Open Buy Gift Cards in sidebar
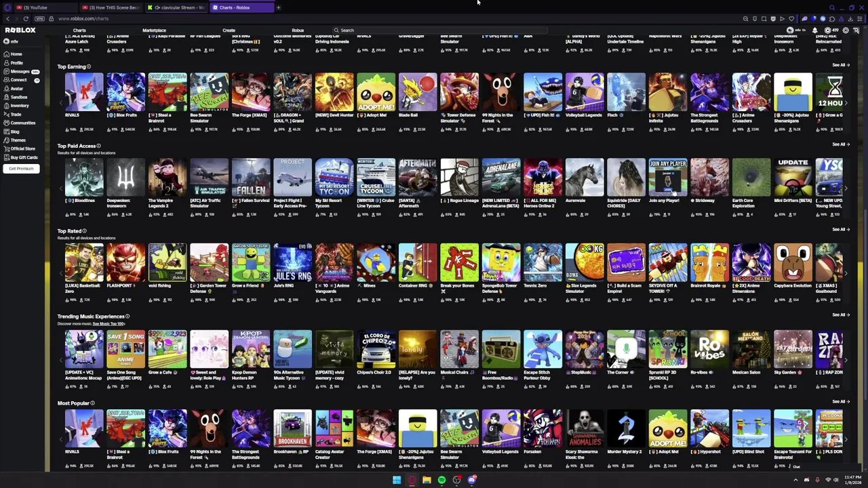The image size is (868, 488). (20, 157)
